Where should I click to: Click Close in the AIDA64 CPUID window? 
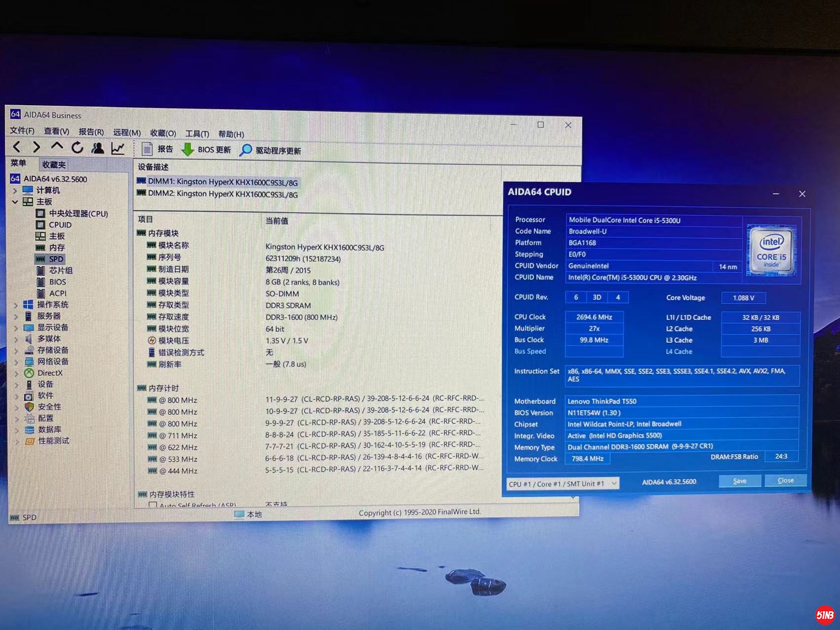tap(785, 480)
